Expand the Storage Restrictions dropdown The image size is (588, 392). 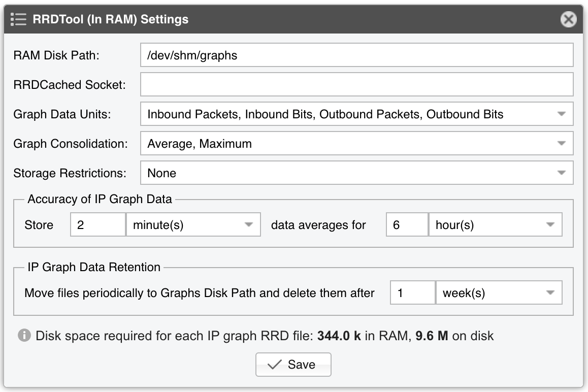tap(356, 173)
